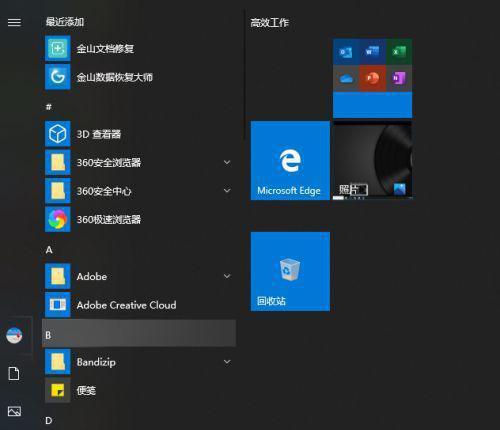Open the hamburger menu icon
Screen dimensions: 500x430
(x=14, y=22)
